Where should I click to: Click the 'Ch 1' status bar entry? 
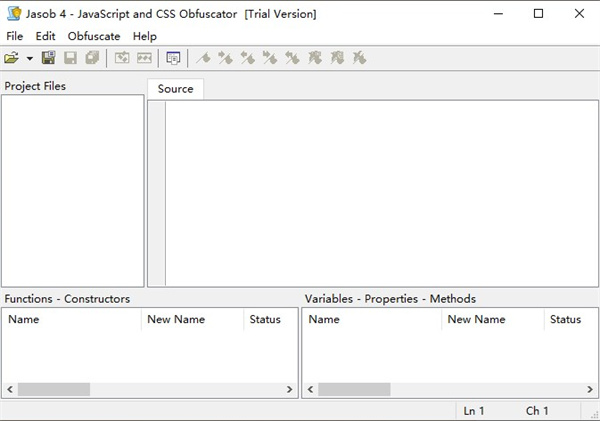(537, 411)
